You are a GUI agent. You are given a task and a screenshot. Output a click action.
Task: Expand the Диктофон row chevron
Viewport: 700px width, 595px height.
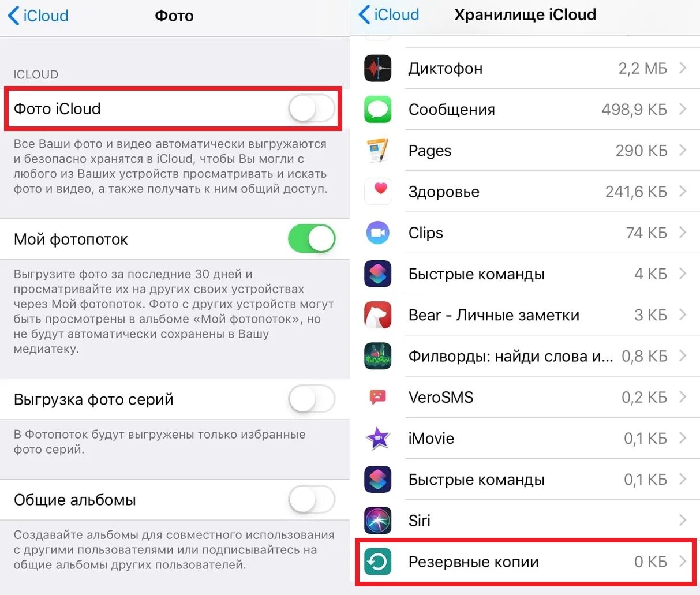click(683, 68)
